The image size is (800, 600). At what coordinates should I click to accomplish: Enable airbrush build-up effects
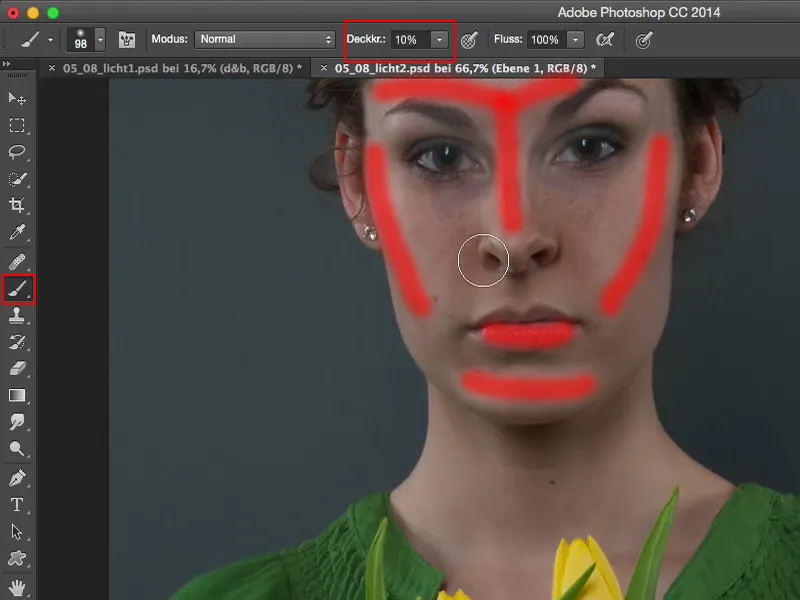tap(605, 40)
